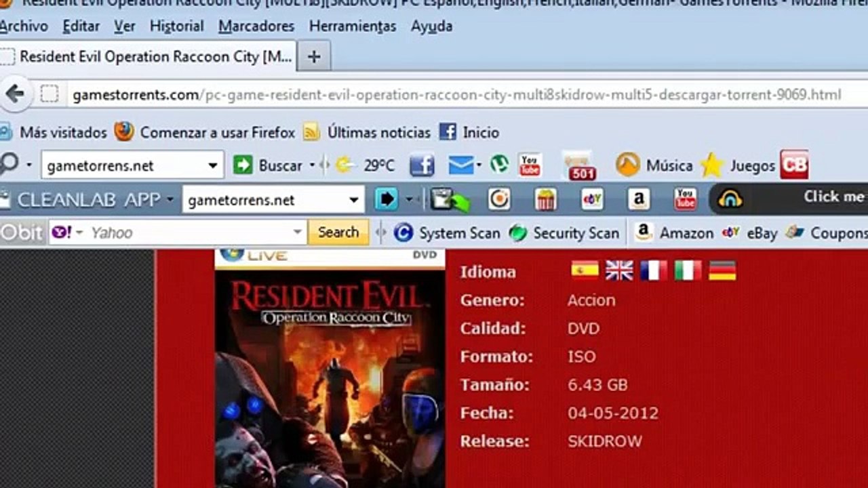Click the red CB icon
Viewport: 868px width, 488px height.
(793, 165)
